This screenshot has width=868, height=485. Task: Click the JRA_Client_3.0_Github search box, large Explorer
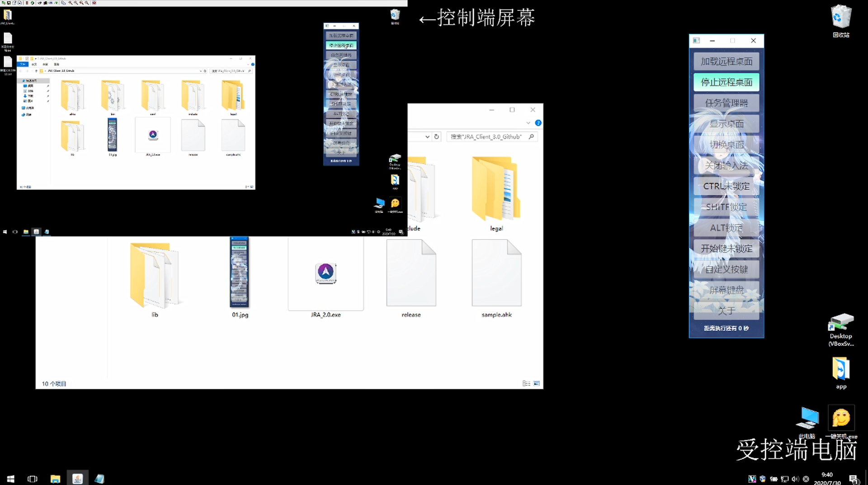tap(492, 137)
